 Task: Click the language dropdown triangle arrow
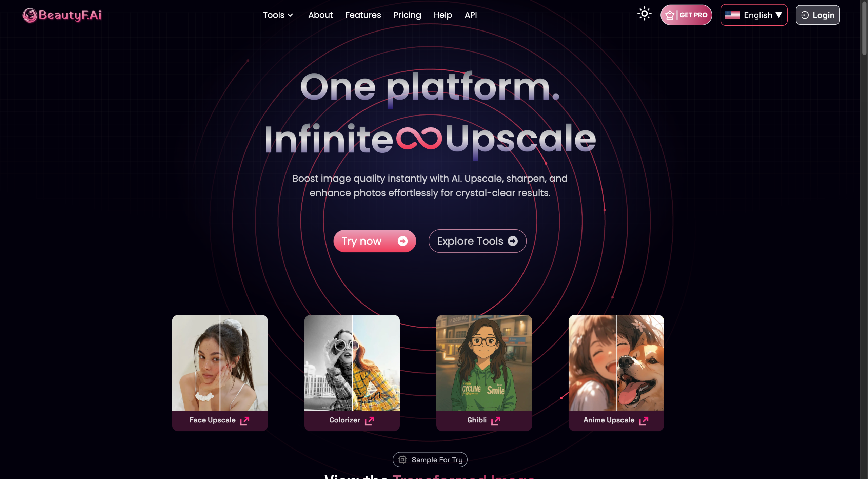pyautogui.click(x=778, y=15)
